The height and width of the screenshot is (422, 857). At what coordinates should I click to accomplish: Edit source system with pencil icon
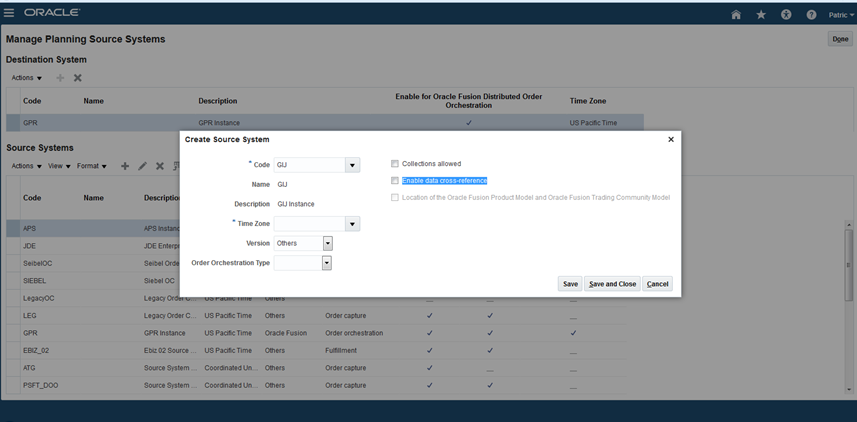coord(142,166)
